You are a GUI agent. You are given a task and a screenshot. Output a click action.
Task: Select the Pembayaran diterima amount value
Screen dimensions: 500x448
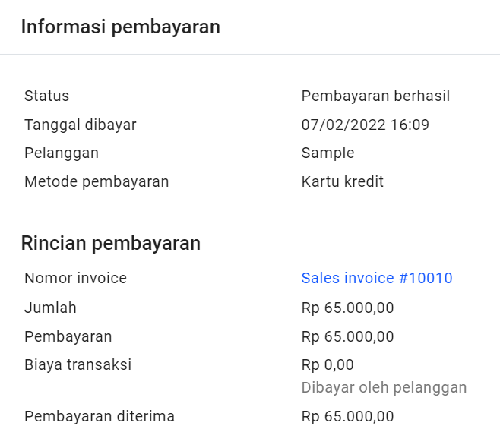(347, 417)
